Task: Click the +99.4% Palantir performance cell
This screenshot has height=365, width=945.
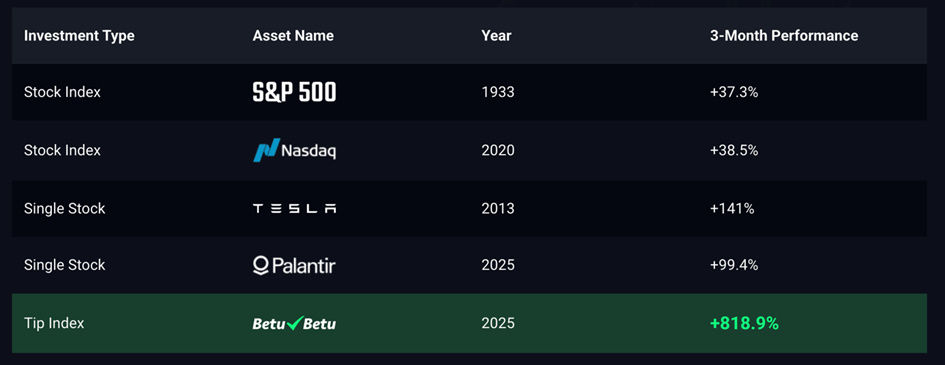Action: (734, 265)
